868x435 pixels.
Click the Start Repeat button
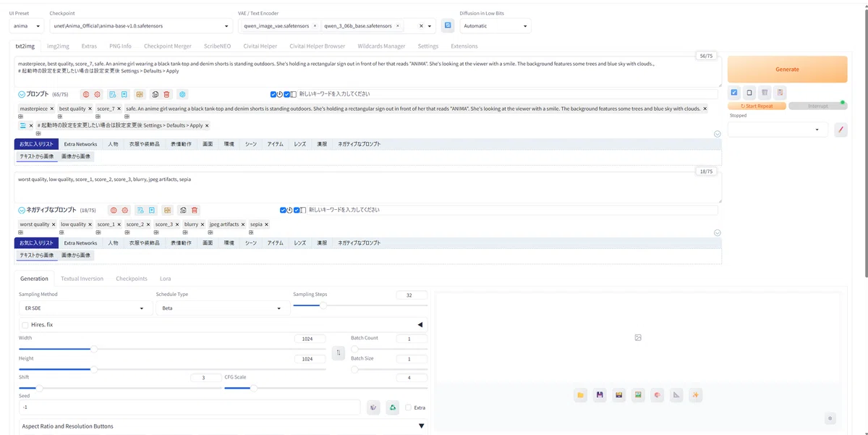[x=757, y=106]
